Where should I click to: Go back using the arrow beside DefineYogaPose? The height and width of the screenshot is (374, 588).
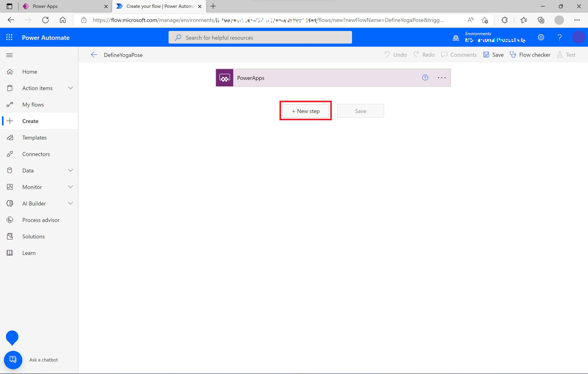(94, 55)
